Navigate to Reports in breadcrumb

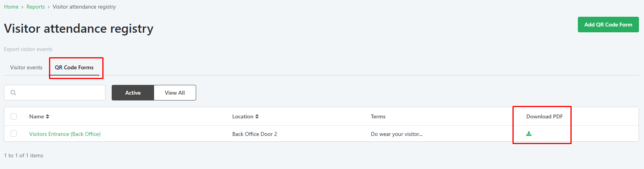(36, 7)
